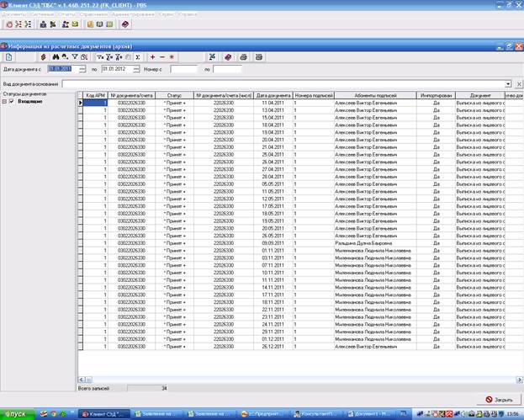Click the clock icon in main toolbar

tap(10, 24)
